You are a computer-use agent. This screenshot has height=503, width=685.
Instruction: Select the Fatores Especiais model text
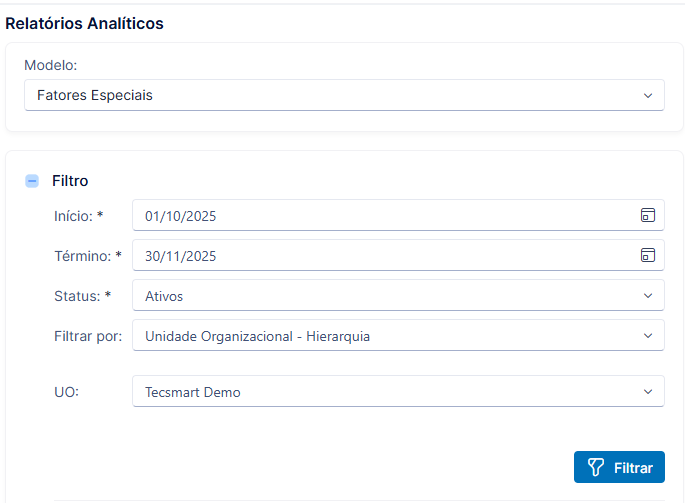pos(95,95)
